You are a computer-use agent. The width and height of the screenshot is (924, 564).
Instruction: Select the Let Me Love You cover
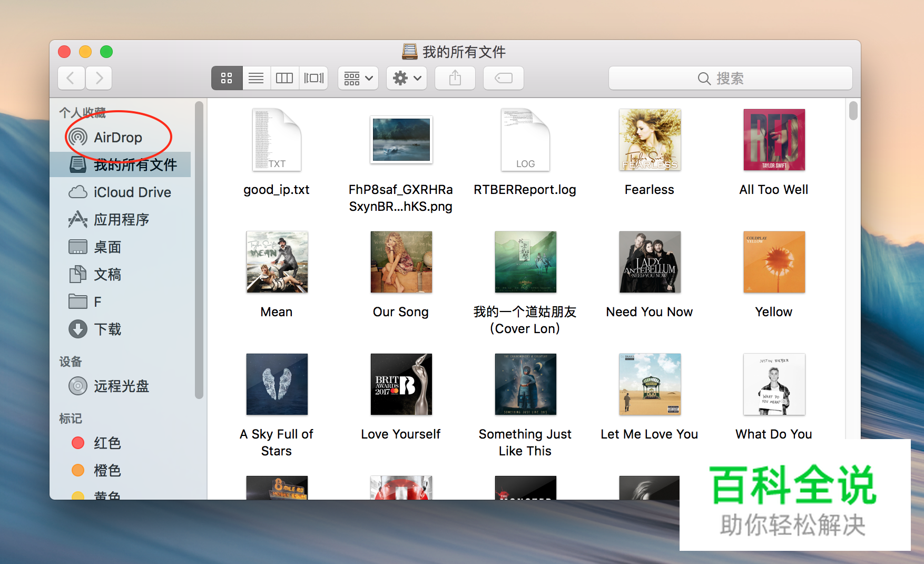(x=650, y=384)
